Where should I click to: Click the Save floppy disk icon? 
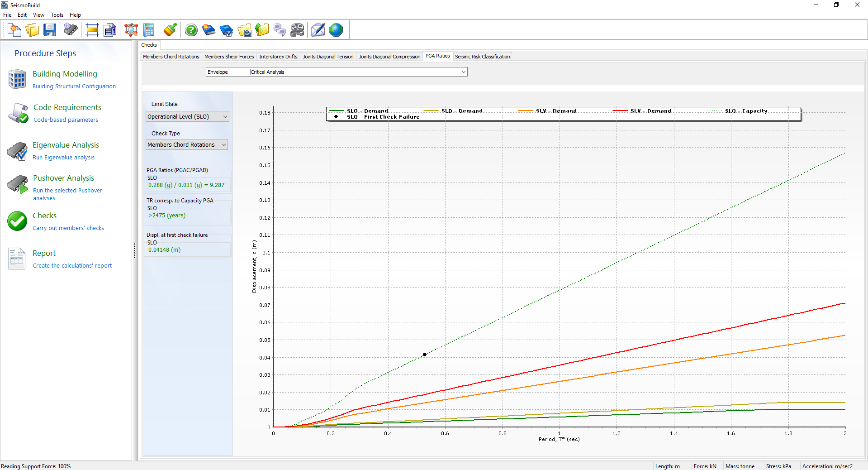(50, 30)
